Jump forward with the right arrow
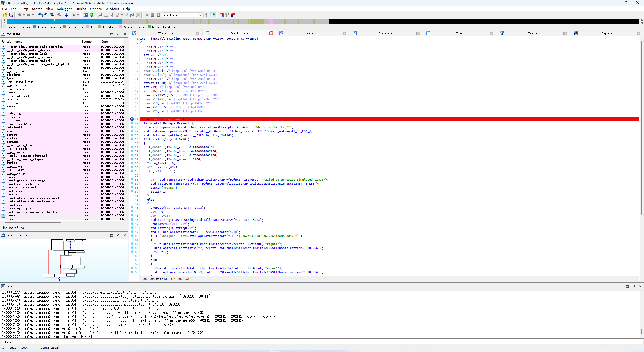 pos(29,15)
